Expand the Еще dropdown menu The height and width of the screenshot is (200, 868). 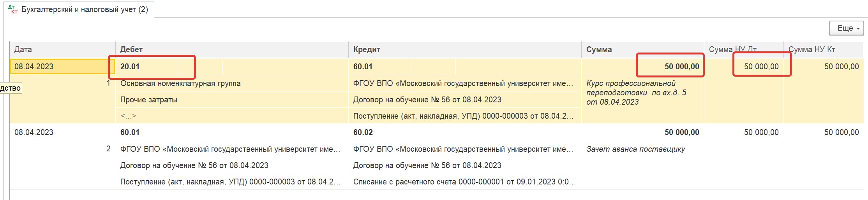846,28
